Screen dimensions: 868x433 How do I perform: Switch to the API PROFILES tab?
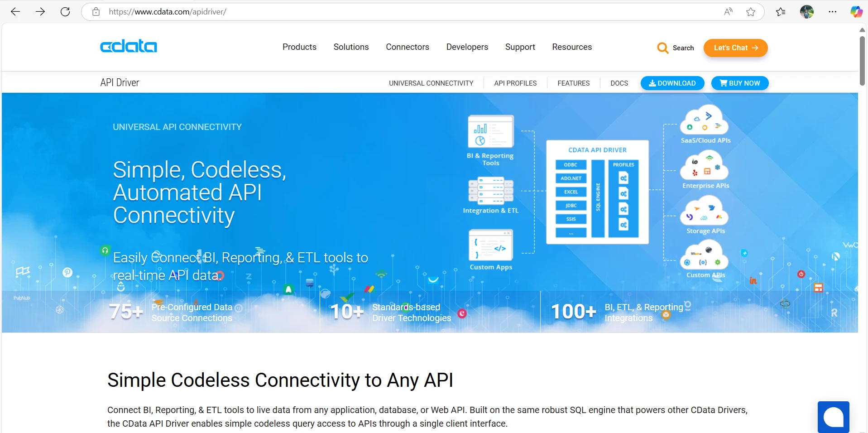tap(515, 83)
